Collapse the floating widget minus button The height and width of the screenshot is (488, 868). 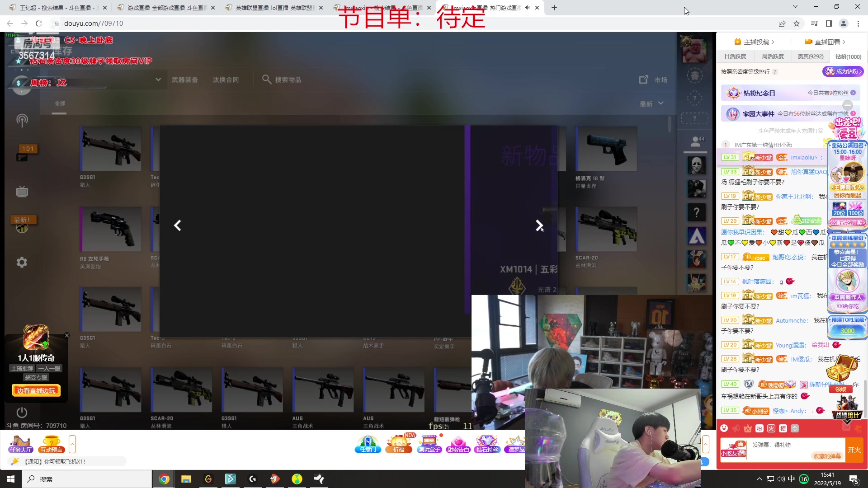point(848,105)
